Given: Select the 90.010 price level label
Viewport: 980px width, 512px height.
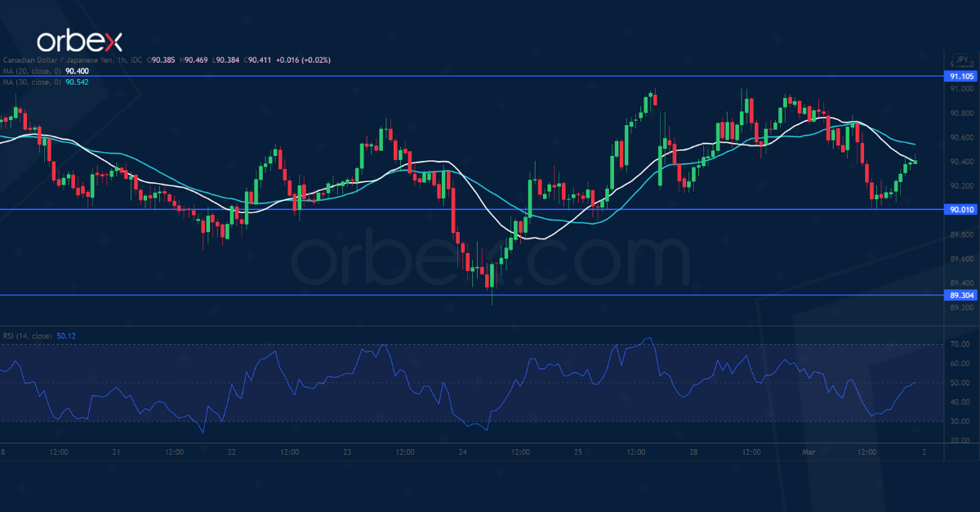Looking at the screenshot, I should (960, 210).
